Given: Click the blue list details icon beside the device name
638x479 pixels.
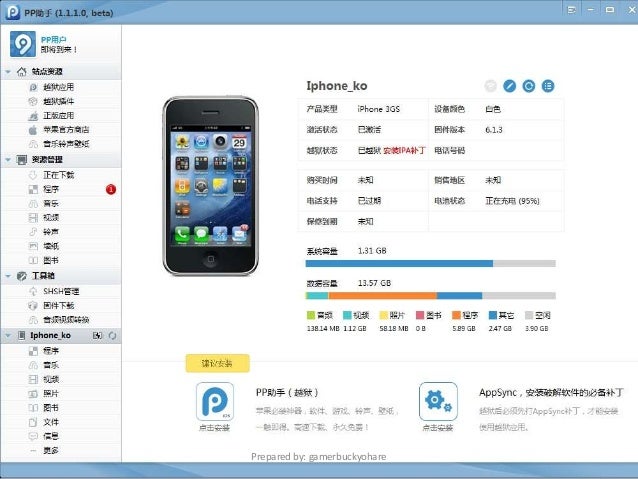Looking at the screenshot, I should (548, 86).
